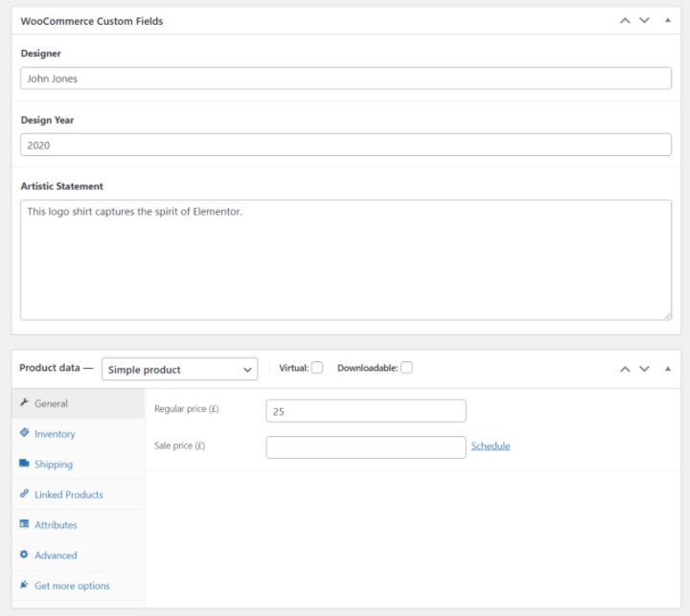The height and width of the screenshot is (616, 690).
Task: Click the Linked Products link icon
Action: [x=24, y=494]
